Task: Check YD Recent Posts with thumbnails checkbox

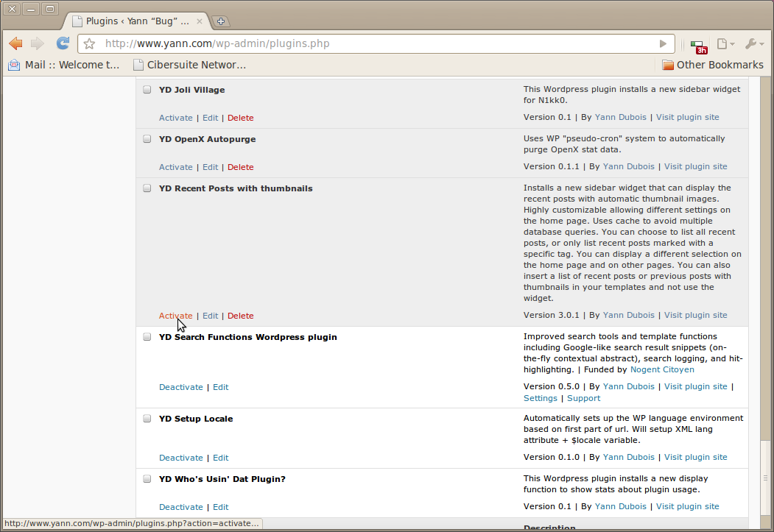Action: point(147,188)
